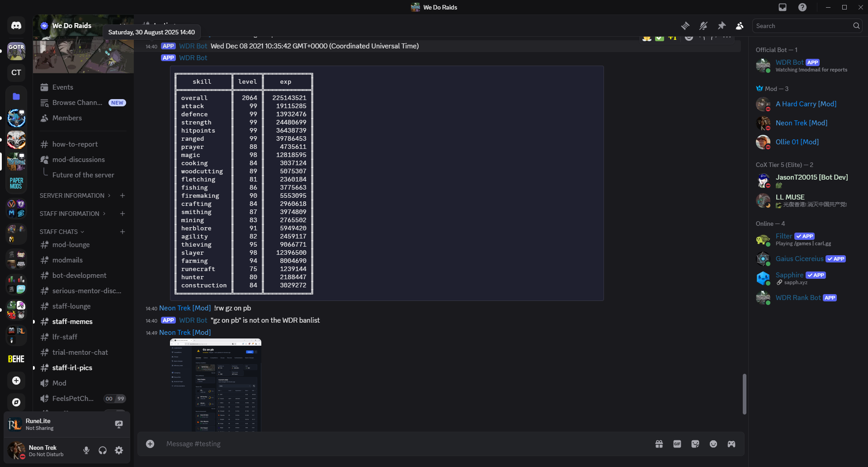This screenshot has height=467, width=868.
Task: Open notification settings bell icon
Action: pos(703,26)
